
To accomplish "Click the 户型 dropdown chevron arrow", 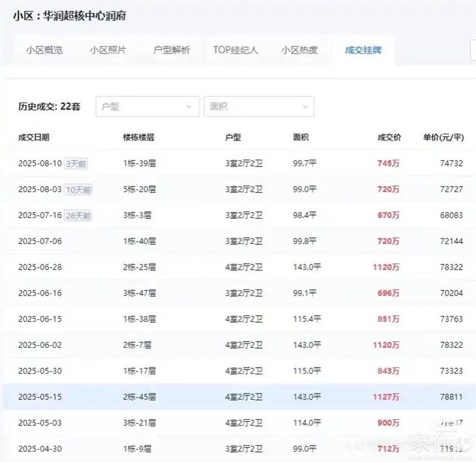I will pyautogui.click(x=189, y=107).
